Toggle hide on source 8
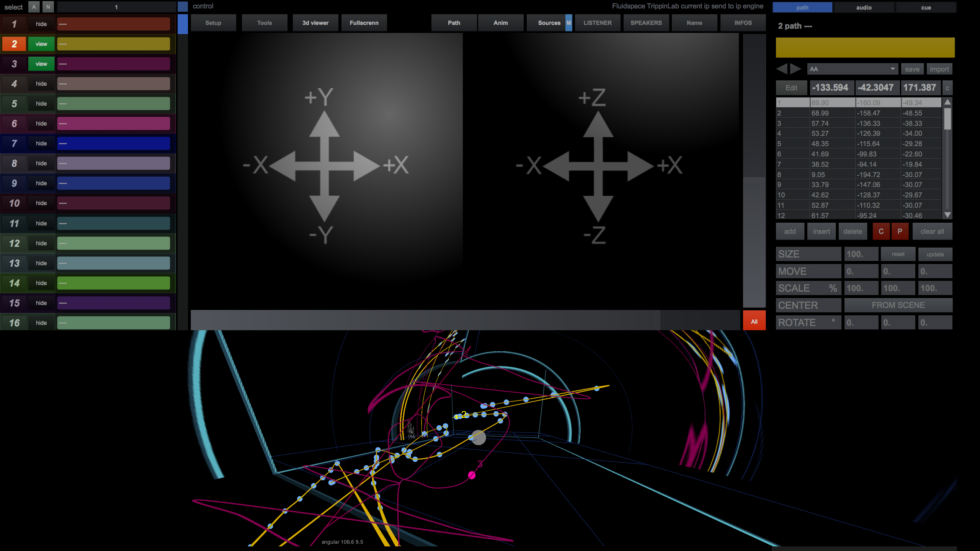980x551 pixels. (x=41, y=163)
